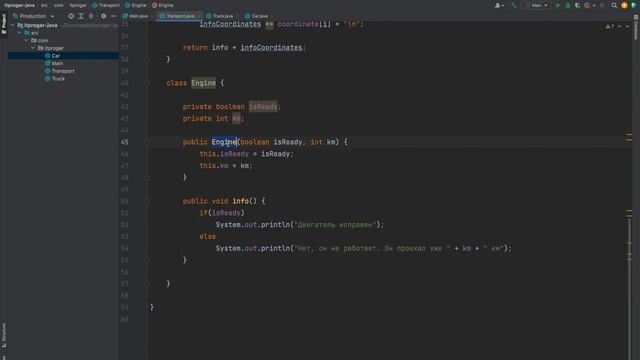Click the com breadcrumb in navigation bar
Image resolution: width=640 pixels, height=360 pixels.
tap(58, 5)
